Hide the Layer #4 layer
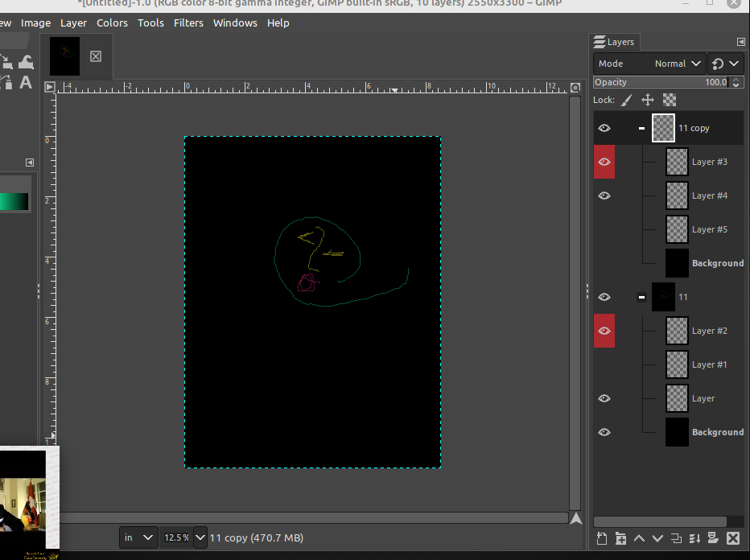Image resolution: width=750 pixels, height=560 pixels. tap(604, 196)
